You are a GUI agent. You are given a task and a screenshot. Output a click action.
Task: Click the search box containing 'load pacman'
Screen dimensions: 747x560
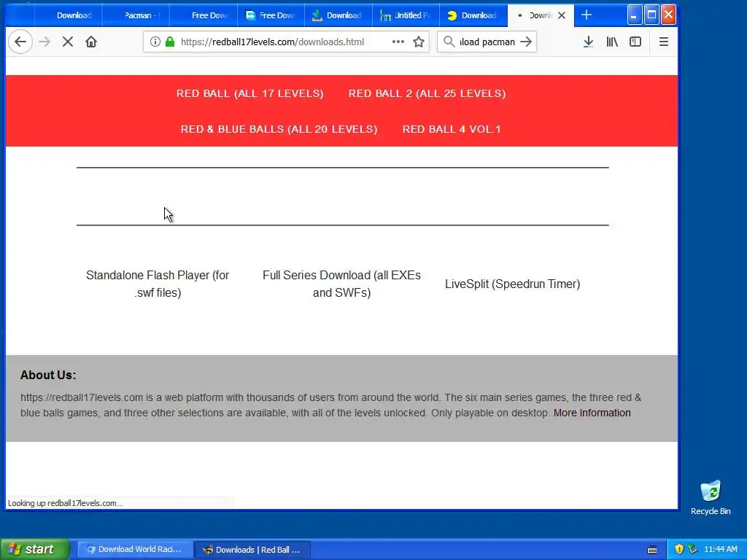point(487,42)
